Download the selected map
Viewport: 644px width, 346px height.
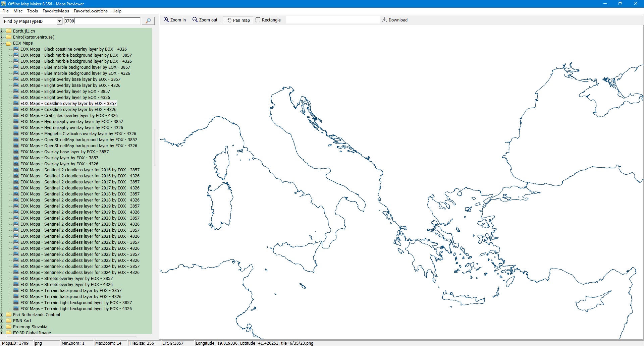click(x=395, y=20)
